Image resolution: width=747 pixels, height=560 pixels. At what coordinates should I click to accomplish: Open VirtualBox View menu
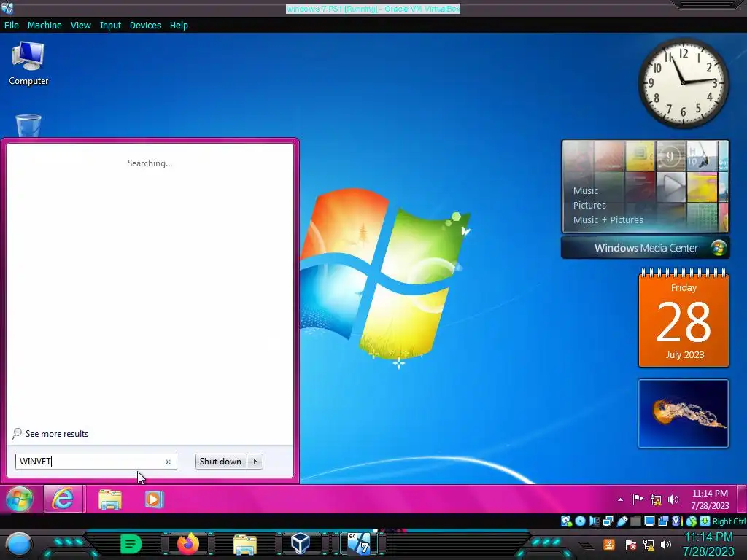tap(80, 26)
